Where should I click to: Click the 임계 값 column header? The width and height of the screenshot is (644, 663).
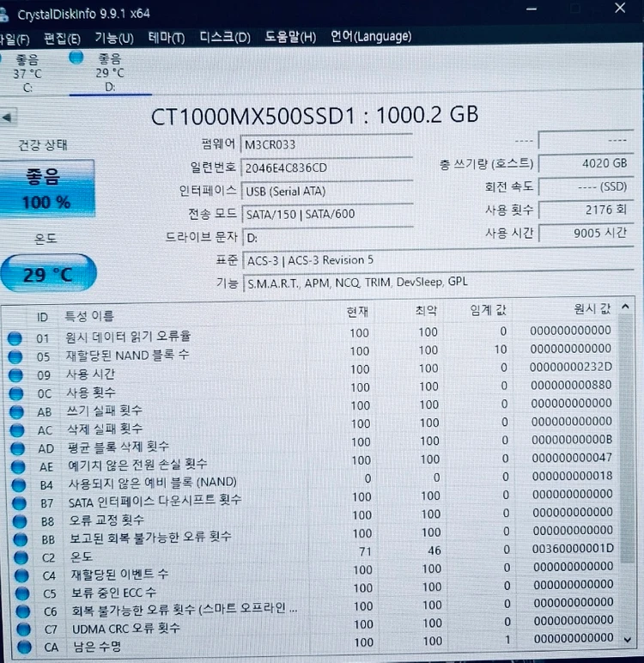click(x=489, y=310)
